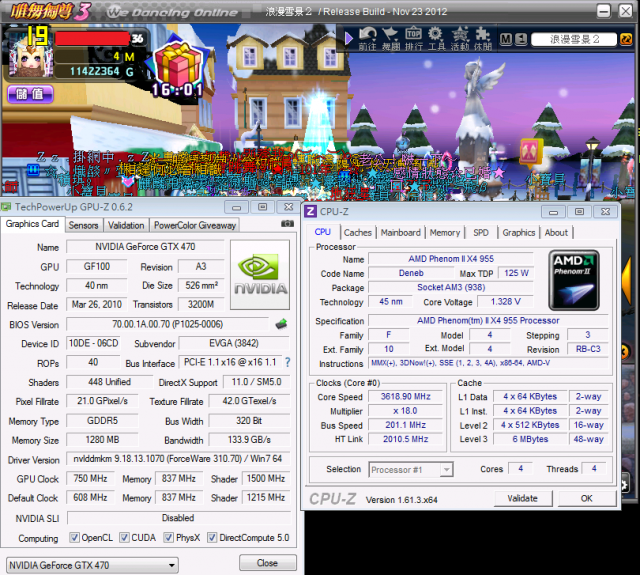
Task: Switch to SPD tab in CPU-Z
Action: tap(481, 233)
